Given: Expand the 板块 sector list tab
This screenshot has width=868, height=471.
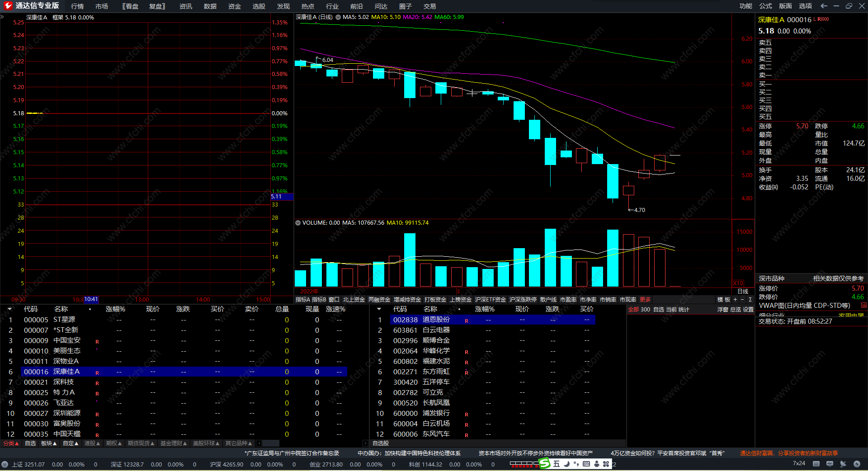Looking at the screenshot, I should [x=49, y=443].
